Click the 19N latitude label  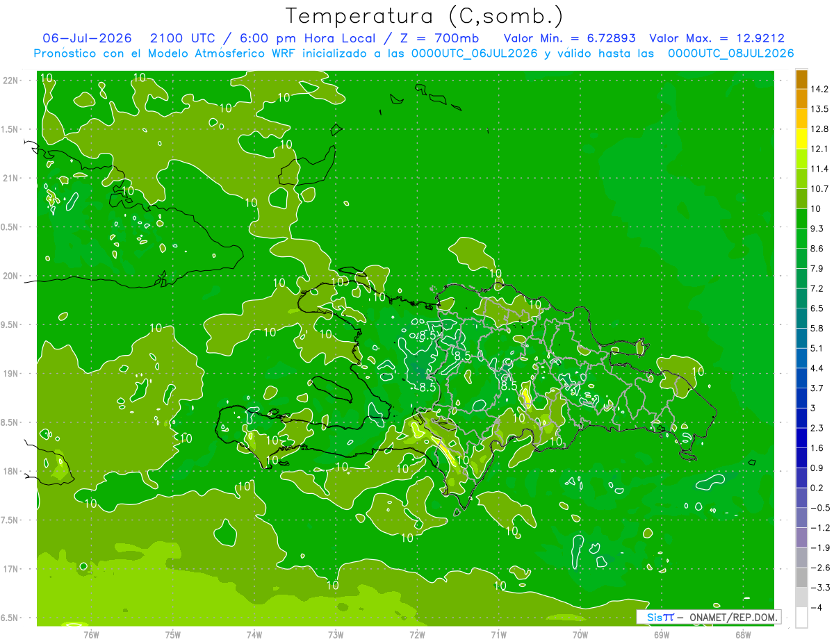point(11,374)
